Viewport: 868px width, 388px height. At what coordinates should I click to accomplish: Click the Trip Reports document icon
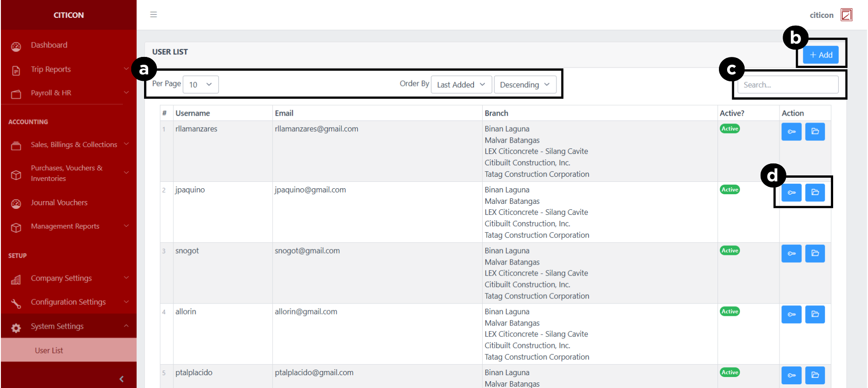[16, 70]
